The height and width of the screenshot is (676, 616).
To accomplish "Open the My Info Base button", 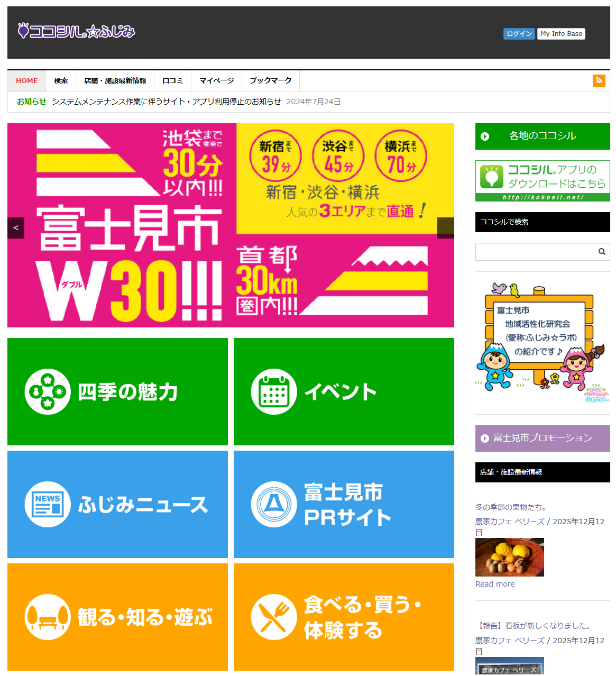I will (561, 34).
